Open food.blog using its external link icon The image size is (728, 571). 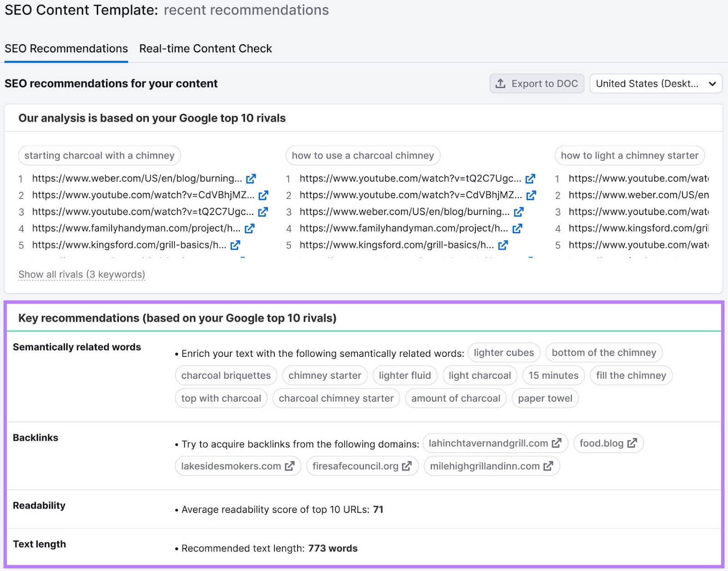[632, 443]
